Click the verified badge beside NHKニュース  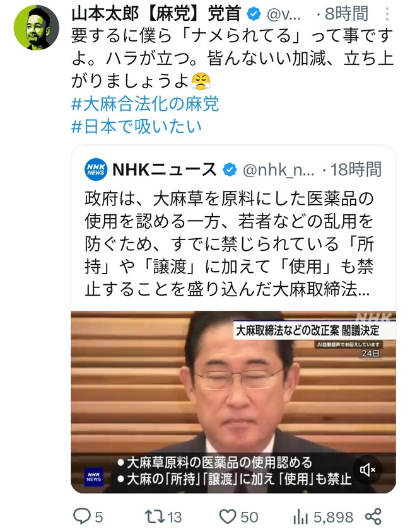[x=230, y=170]
